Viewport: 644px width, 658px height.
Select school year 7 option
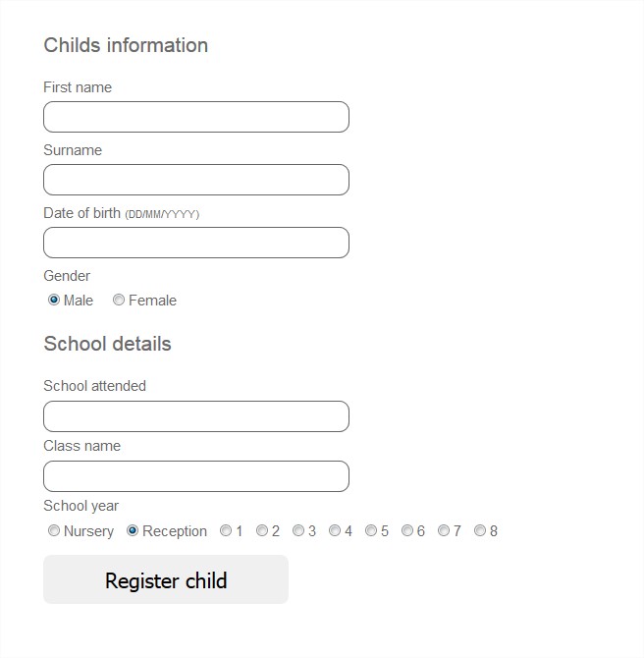pos(444,531)
